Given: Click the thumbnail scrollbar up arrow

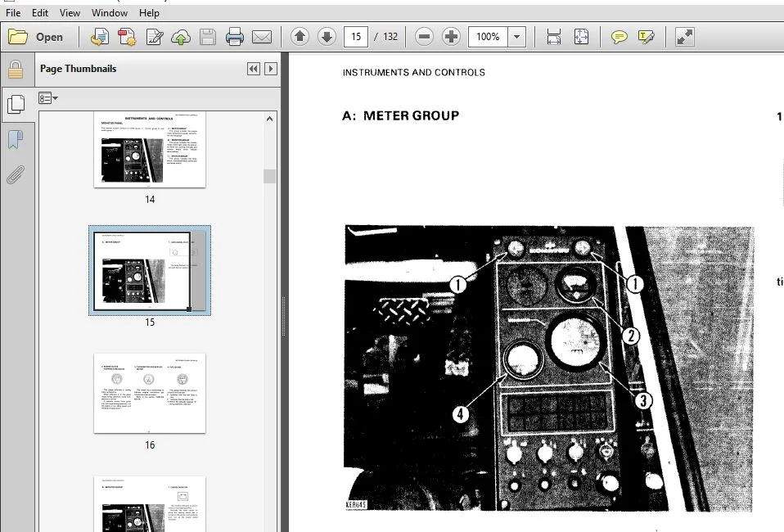Looking at the screenshot, I should [269, 119].
